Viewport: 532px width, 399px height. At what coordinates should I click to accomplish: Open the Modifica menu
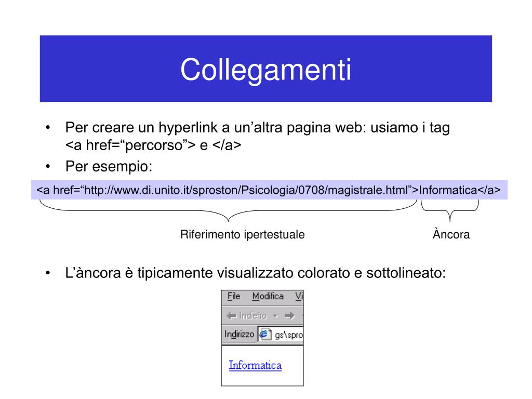pyautogui.click(x=268, y=296)
